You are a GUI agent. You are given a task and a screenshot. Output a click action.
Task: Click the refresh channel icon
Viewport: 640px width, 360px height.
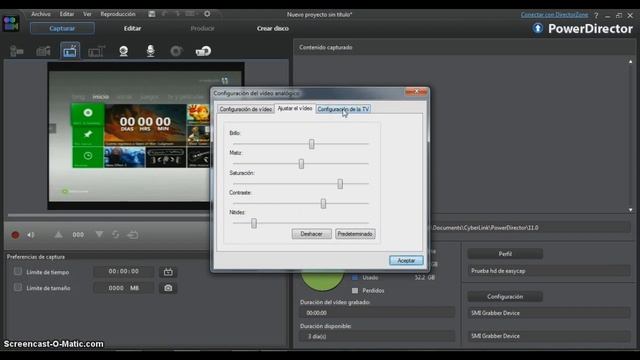116,234
